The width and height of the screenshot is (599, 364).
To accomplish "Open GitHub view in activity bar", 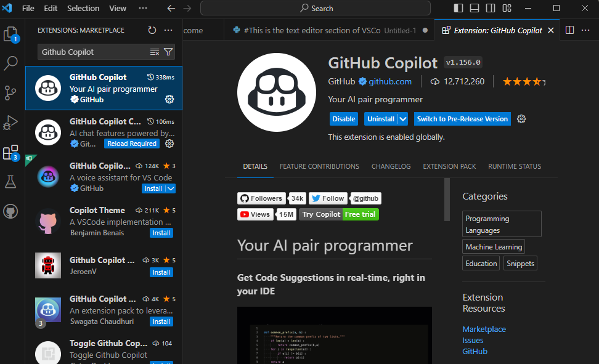I will point(11,211).
